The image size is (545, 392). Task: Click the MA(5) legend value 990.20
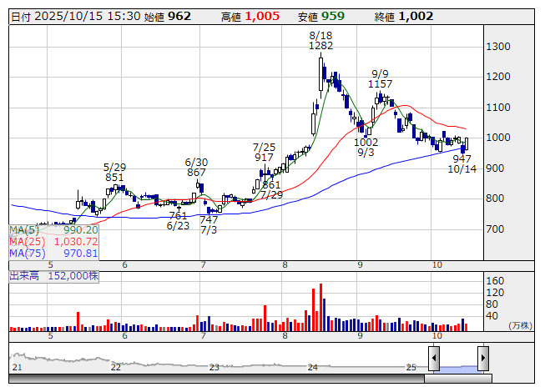(x=81, y=230)
